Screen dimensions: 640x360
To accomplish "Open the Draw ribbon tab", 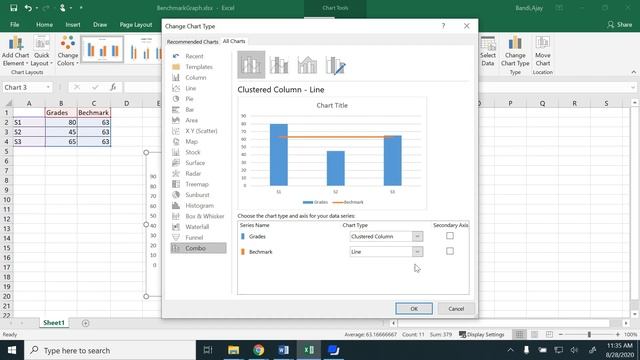I will tap(100, 24).
